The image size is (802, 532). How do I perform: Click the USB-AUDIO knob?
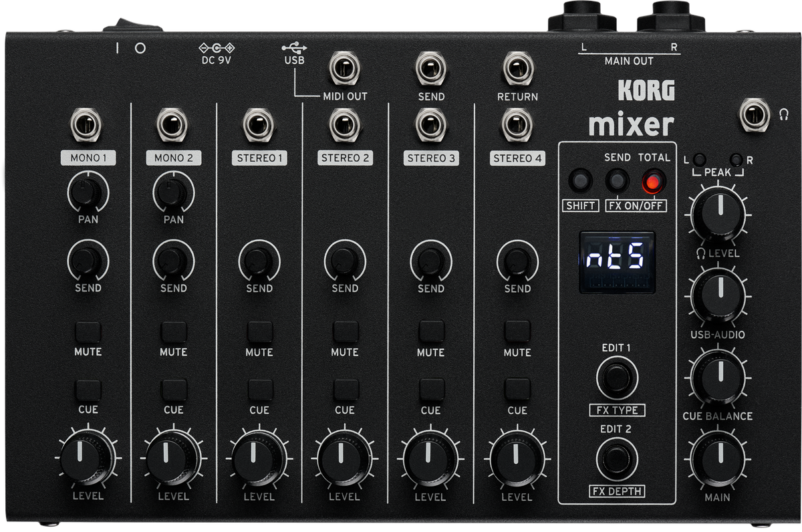[719, 295]
